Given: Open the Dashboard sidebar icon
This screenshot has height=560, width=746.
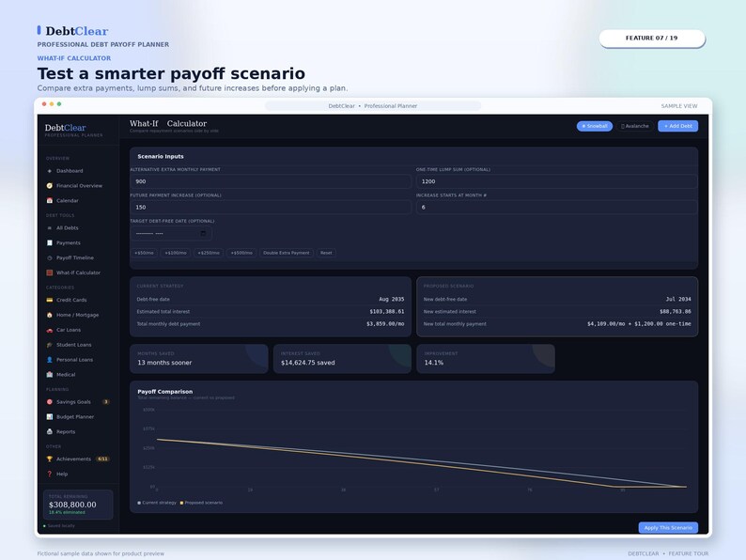Looking at the screenshot, I should [50, 171].
